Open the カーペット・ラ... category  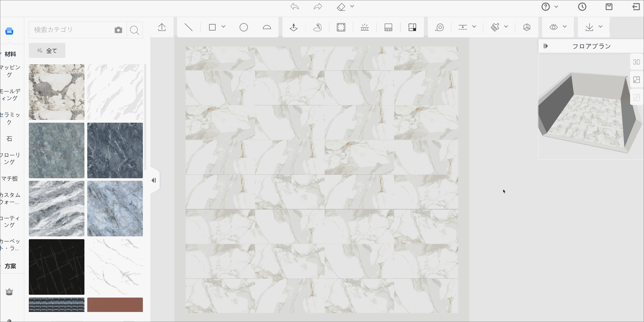(10, 245)
